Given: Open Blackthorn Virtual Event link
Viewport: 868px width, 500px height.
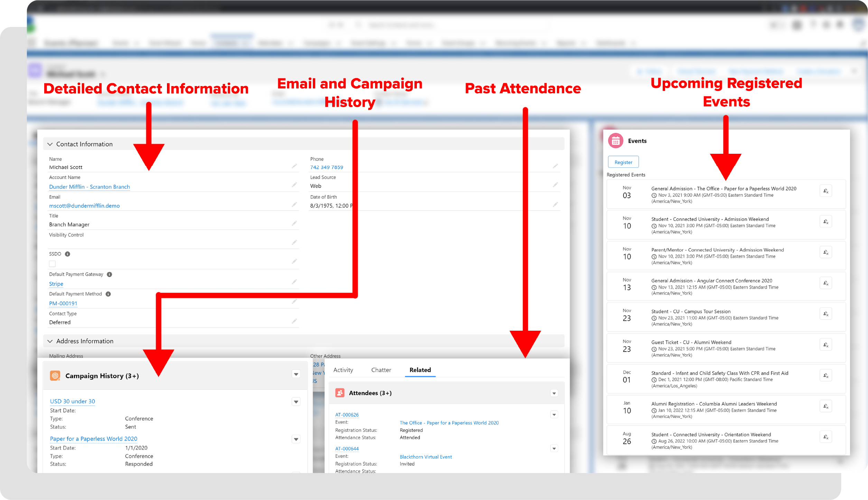Looking at the screenshot, I should point(426,457).
